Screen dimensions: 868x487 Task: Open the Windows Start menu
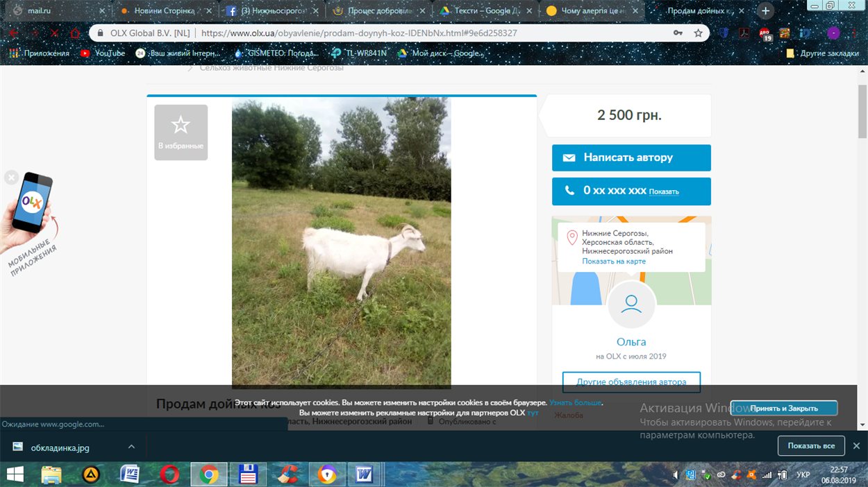(15, 475)
